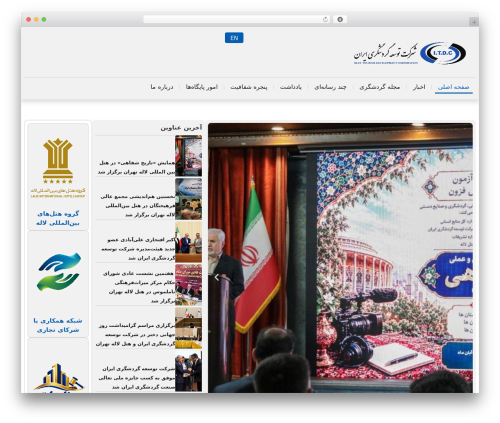
Task: Open the thumbnail for the مجمع عالی فرهیختگان news
Action: click(x=188, y=199)
